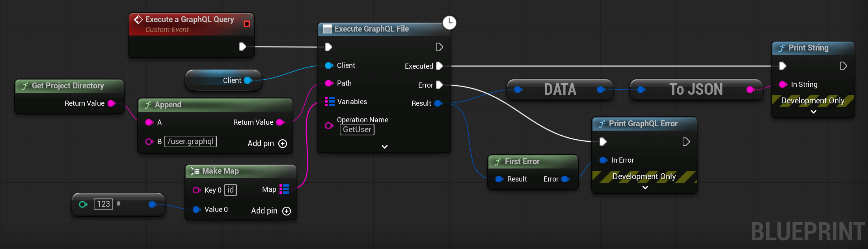Screen dimensions: 868x249
Task: Select the Append node title
Action: 168,105
